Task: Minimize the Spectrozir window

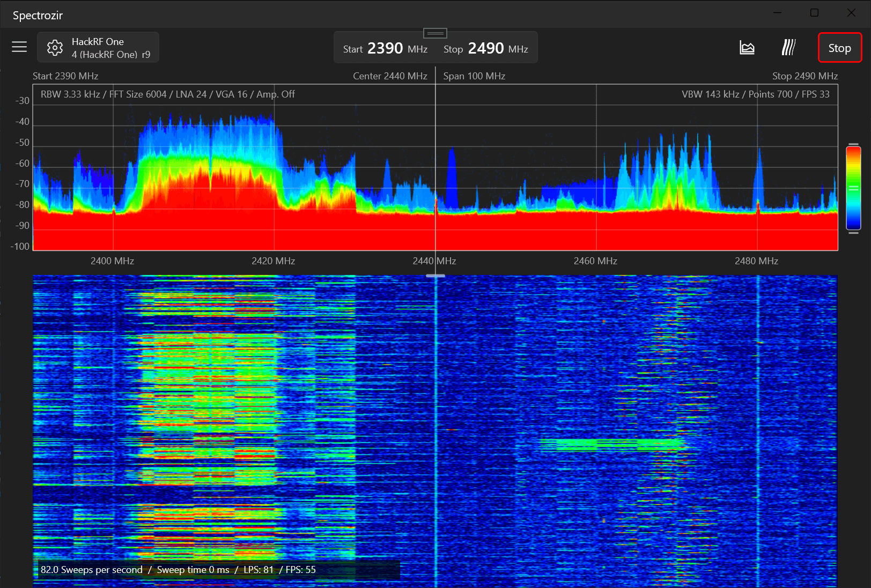Action: pyautogui.click(x=778, y=13)
